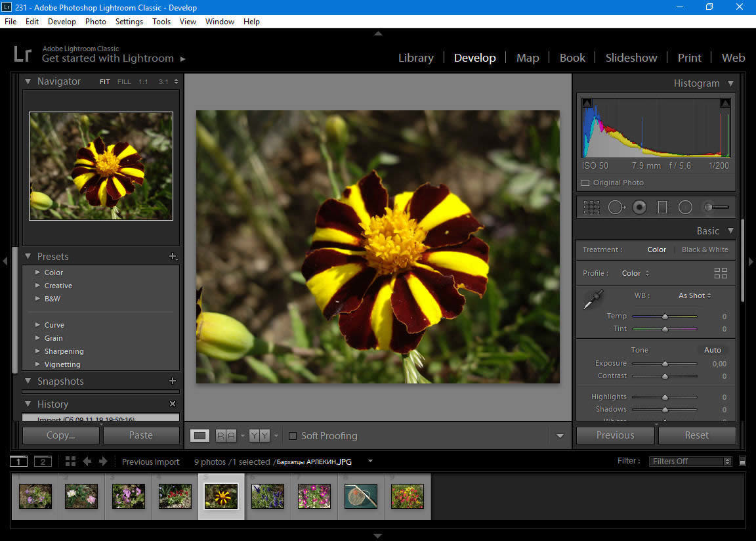The height and width of the screenshot is (541, 756).
Task: Pick the Radial Filter tool
Action: [685, 207]
